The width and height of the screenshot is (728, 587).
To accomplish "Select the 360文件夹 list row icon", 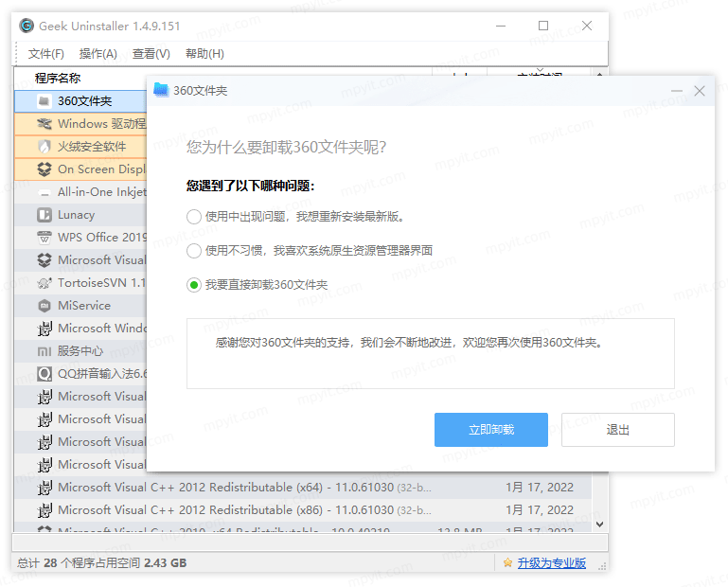I will pyautogui.click(x=44, y=100).
